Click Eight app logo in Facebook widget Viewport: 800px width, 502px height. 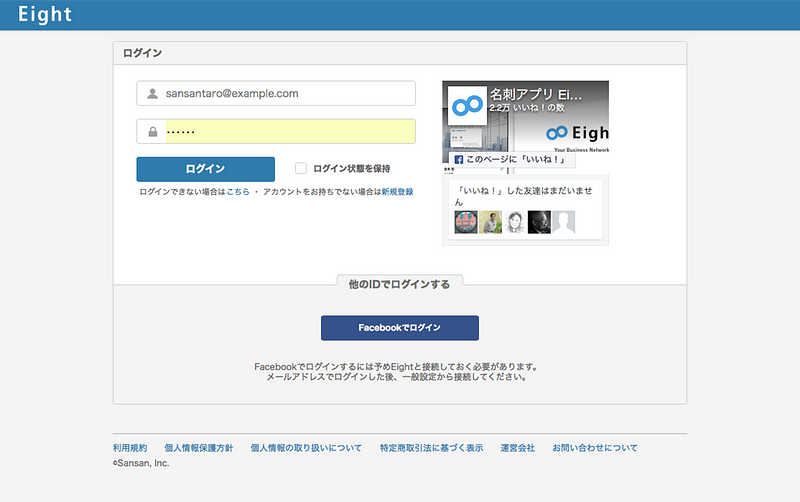click(x=467, y=106)
